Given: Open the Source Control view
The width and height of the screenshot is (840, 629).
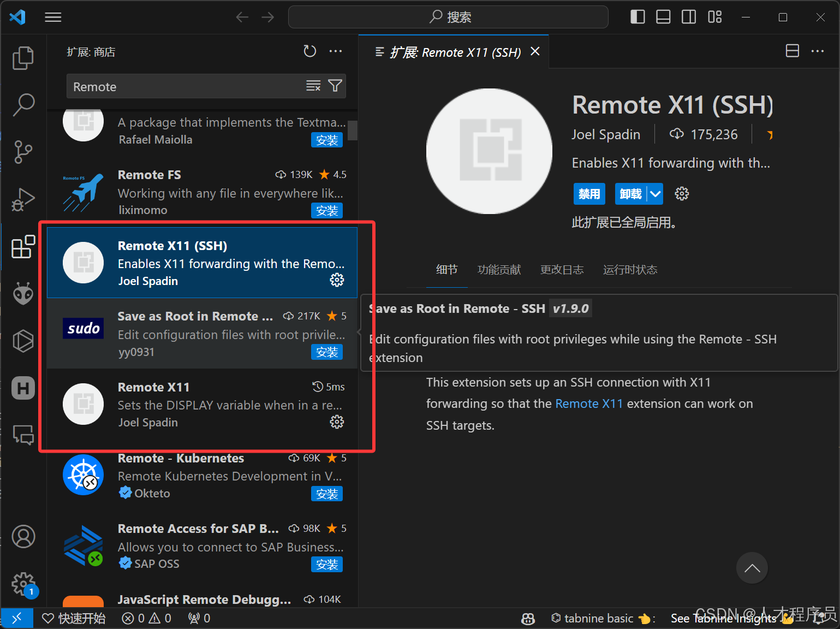Looking at the screenshot, I should [x=23, y=152].
